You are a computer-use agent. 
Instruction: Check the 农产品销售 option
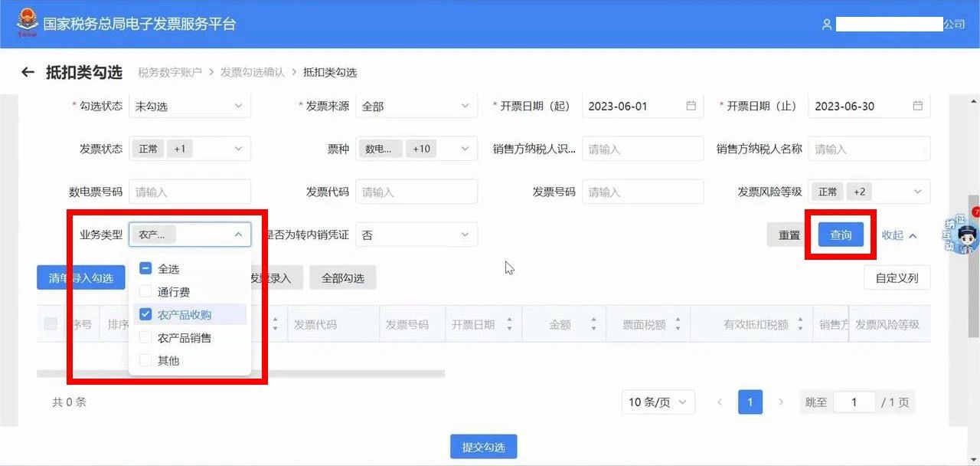click(x=145, y=337)
